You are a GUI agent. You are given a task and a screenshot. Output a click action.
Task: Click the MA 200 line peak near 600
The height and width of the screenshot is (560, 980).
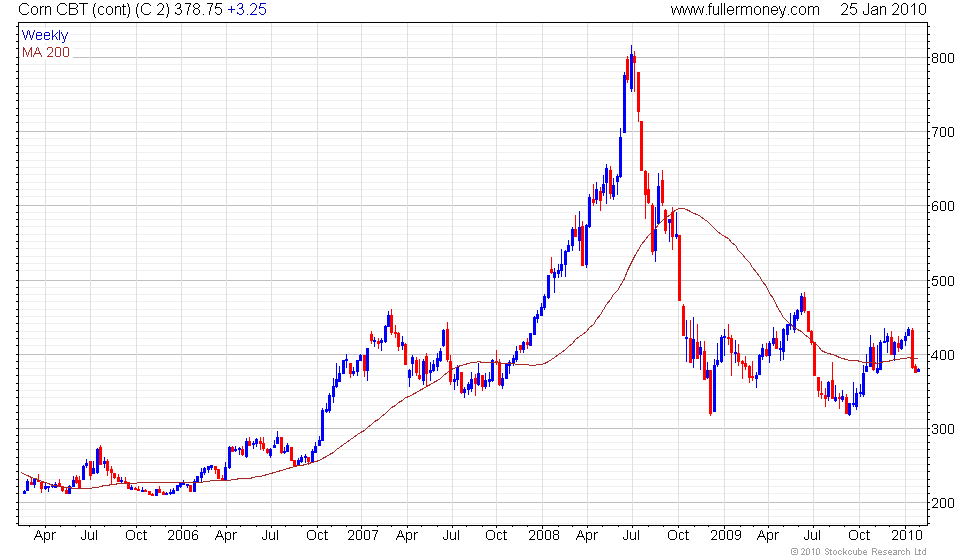[x=681, y=208]
